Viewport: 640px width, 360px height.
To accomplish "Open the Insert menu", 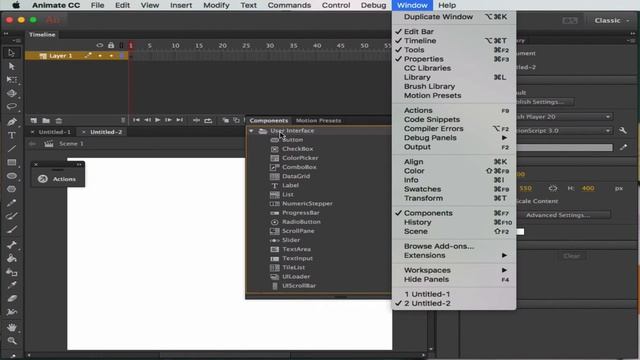I will [181, 5].
